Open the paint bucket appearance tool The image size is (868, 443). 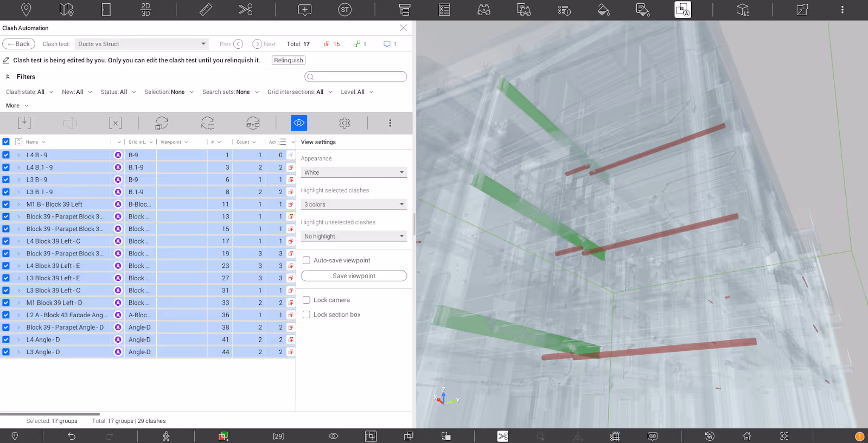coord(603,10)
